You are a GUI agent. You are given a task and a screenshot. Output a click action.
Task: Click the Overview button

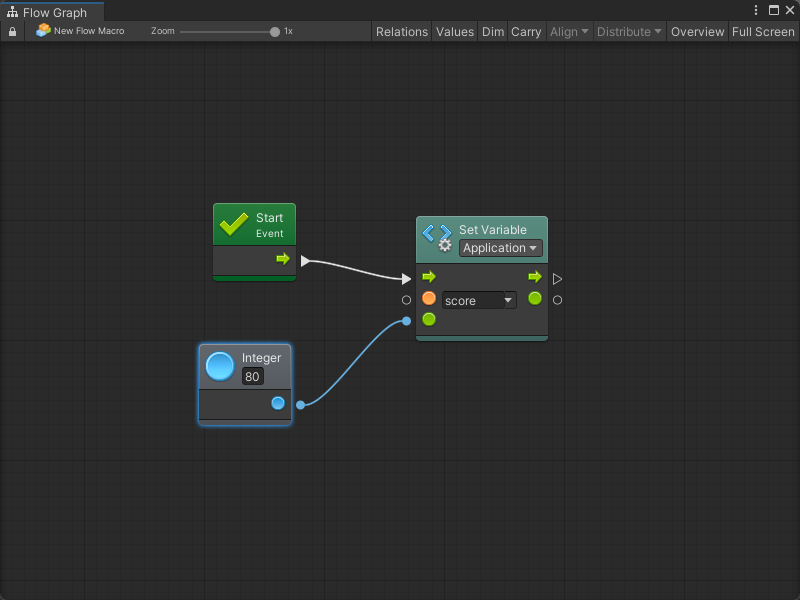[697, 32]
